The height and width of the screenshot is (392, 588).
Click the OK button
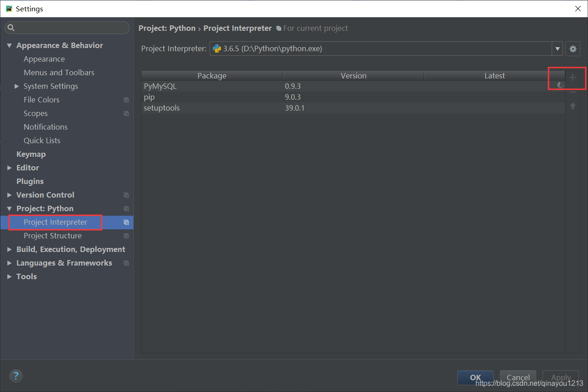pyautogui.click(x=475, y=377)
